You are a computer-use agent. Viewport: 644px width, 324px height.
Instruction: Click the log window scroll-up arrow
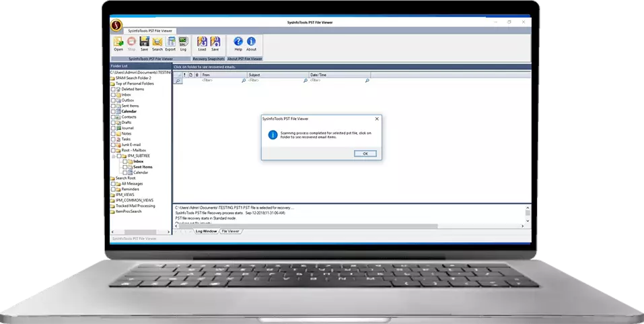[x=528, y=208]
